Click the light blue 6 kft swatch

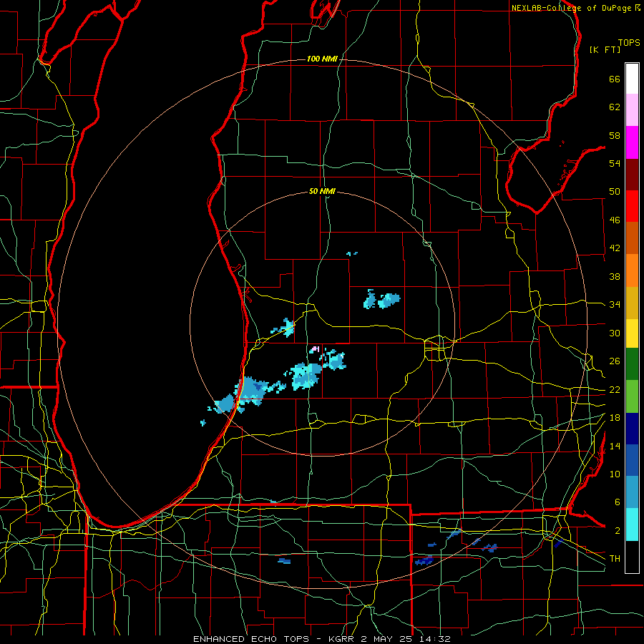632,492
